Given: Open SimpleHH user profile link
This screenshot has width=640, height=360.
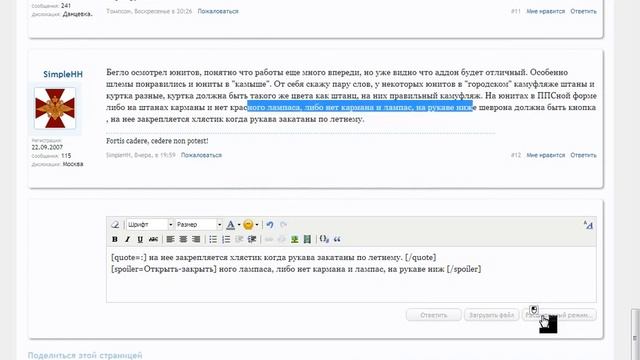Looking at the screenshot, I should pos(63,74).
